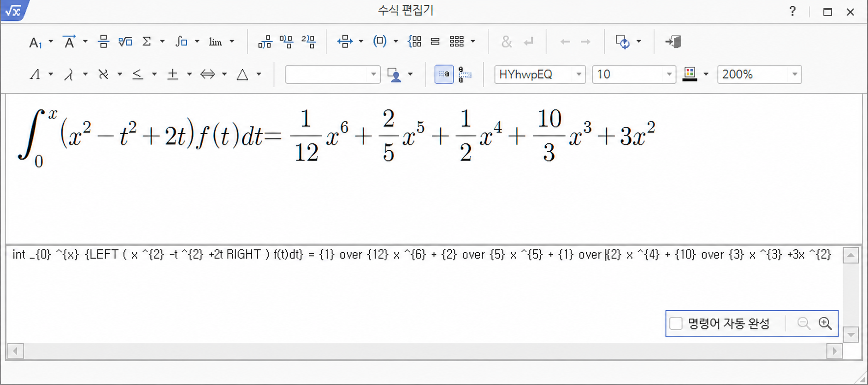The height and width of the screenshot is (385, 868).
Task: Click the vertical stack (pile) icon
Action: pos(435,42)
